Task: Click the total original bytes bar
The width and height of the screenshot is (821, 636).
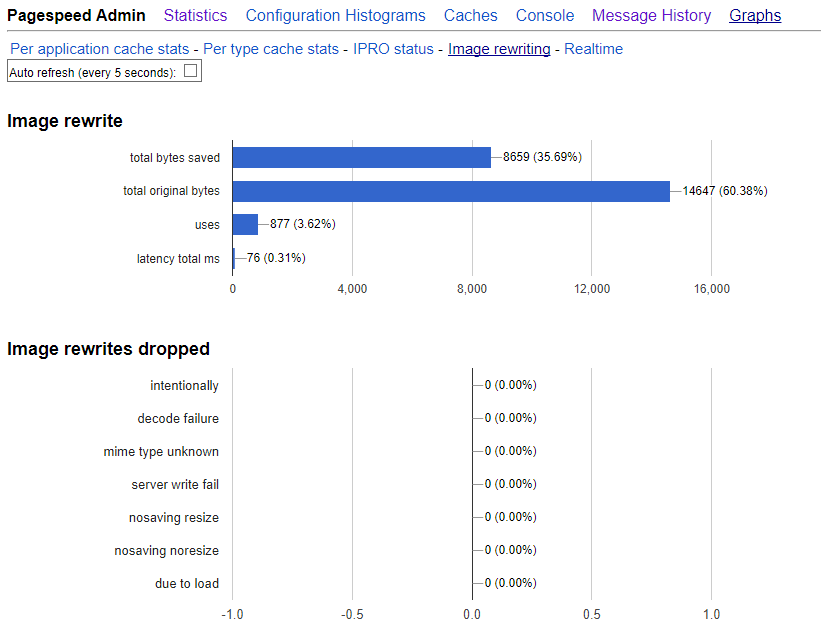Action: click(451, 191)
